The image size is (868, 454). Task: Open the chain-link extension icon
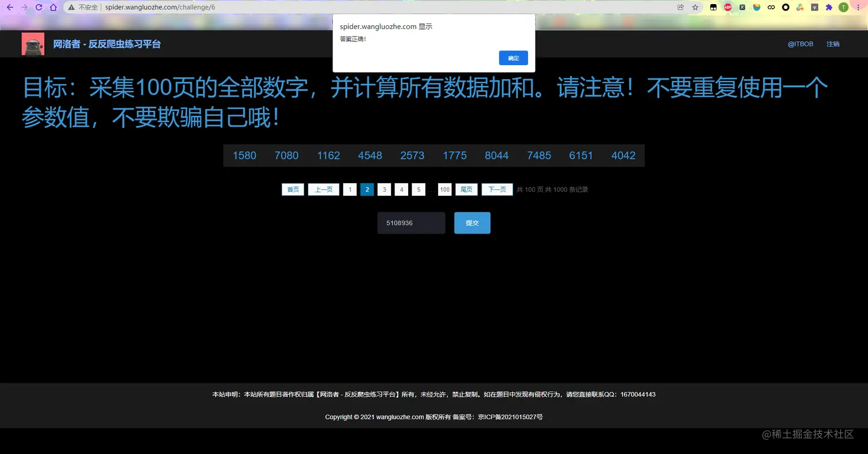[x=772, y=7]
